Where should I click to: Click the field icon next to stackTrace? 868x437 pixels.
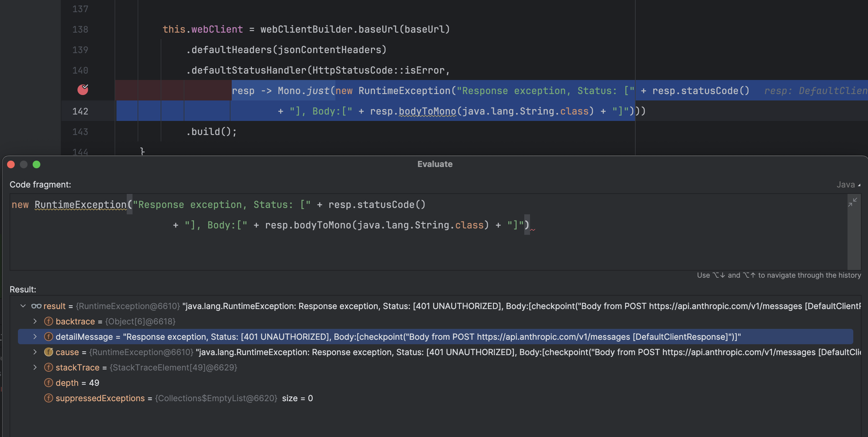point(49,367)
